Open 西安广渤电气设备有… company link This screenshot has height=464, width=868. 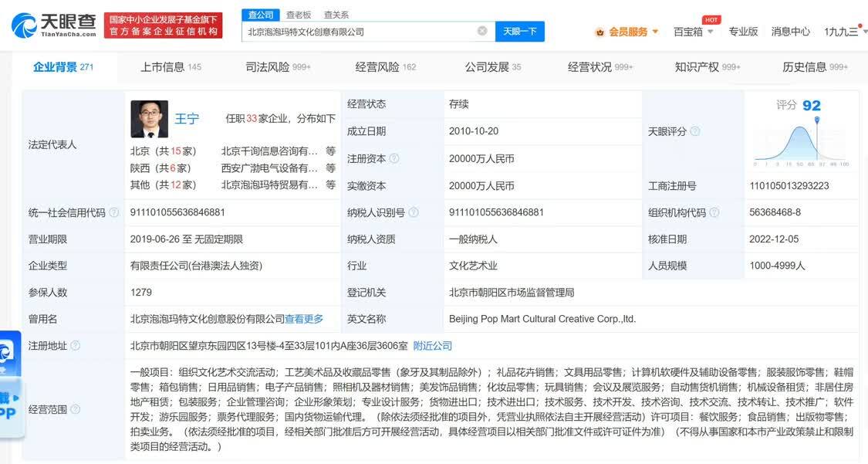(x=269, y=168)
